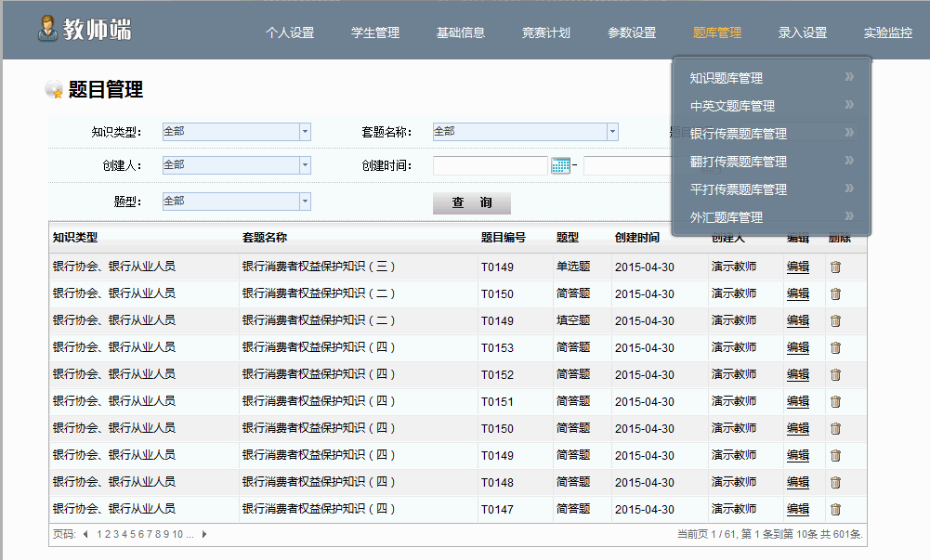930x560 pixels.
Task: Click 创建时间 column header
Action: (637, 238)
